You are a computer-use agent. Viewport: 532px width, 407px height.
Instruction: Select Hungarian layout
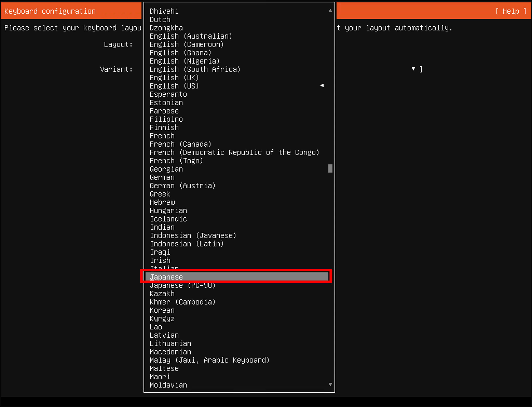(x=168, y=211)
